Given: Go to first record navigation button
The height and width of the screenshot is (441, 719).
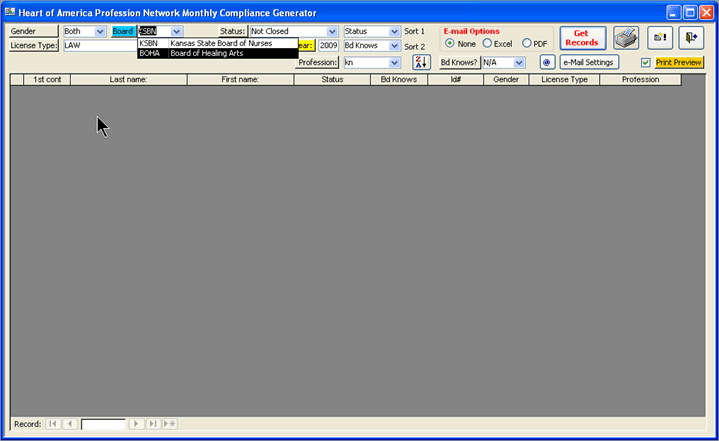Looking at the screenshot, I should tap(53, 424).
